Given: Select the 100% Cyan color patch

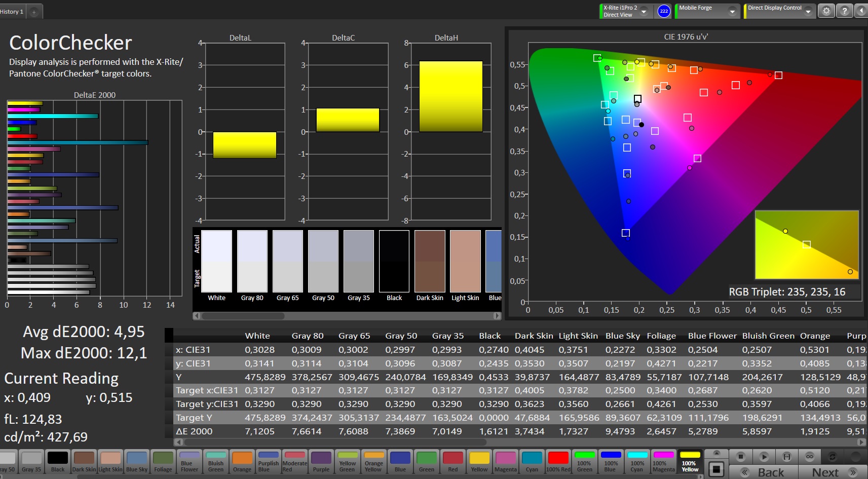Looking at the screenshot, I should (637, 462).
